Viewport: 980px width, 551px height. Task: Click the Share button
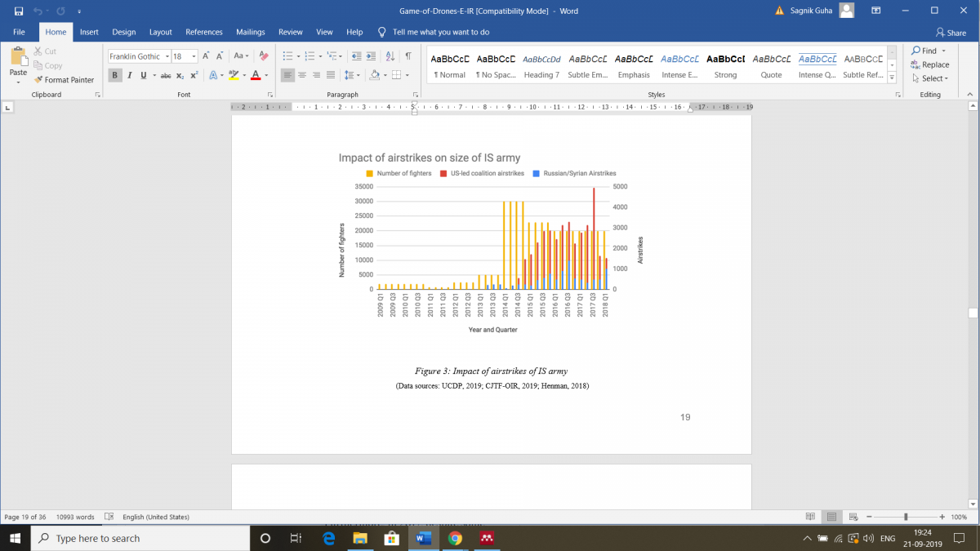950,33
